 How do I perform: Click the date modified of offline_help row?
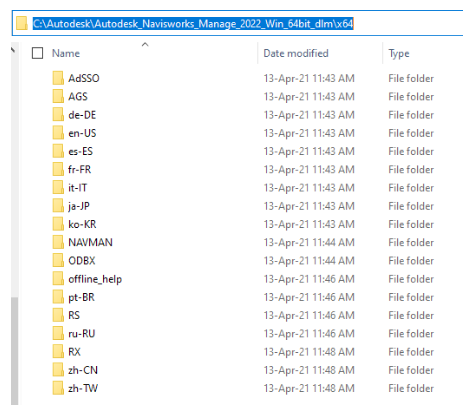(x=309, y=279)
